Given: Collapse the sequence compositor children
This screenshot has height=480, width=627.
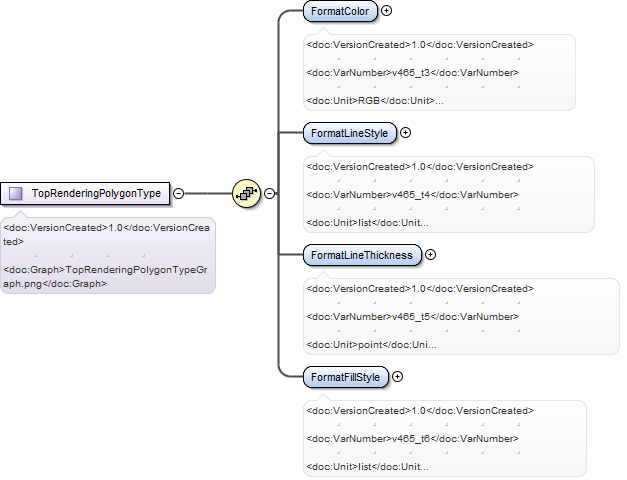Looking at the screenshot, I should pos(270,194).
